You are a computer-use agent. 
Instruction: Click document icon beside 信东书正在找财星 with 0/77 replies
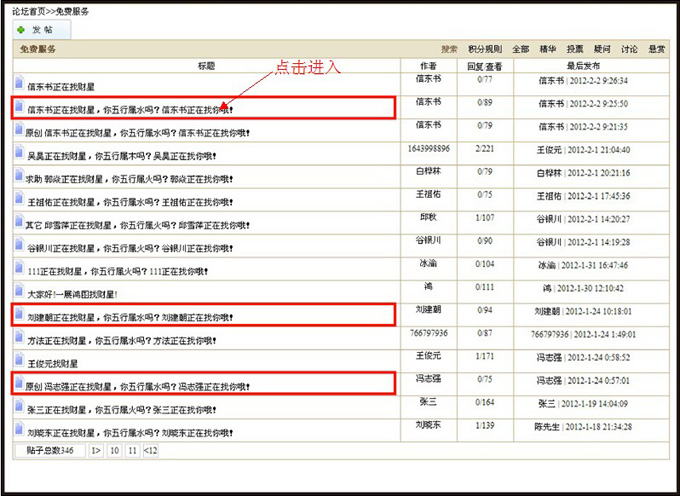pyautogui.click(x=19, y=82)
